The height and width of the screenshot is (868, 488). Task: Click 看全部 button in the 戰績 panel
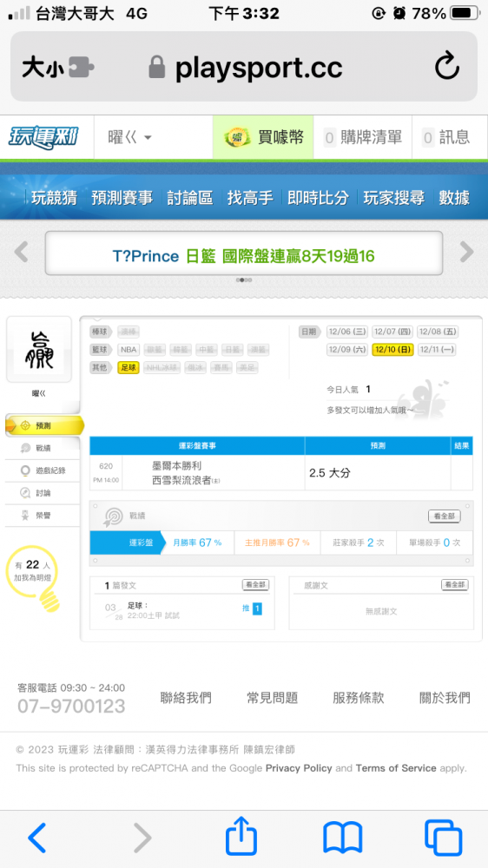(445, 516)
